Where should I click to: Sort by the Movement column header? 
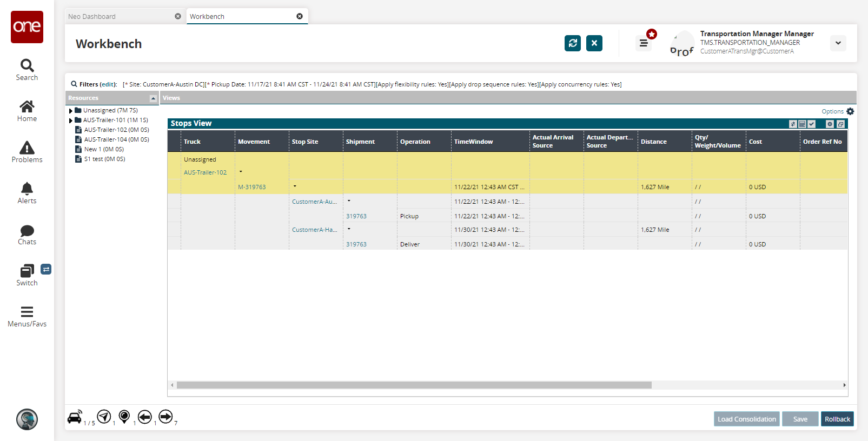click(x=262, y=141)
